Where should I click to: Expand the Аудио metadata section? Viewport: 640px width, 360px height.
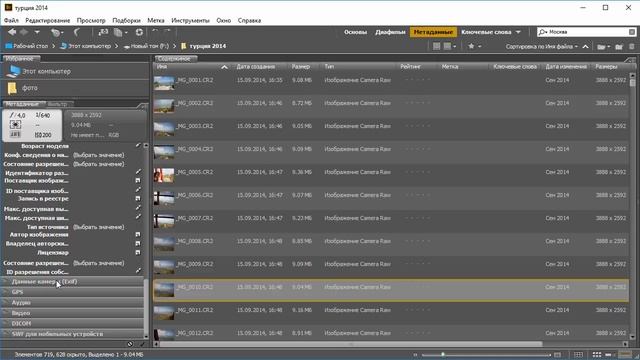73,303
